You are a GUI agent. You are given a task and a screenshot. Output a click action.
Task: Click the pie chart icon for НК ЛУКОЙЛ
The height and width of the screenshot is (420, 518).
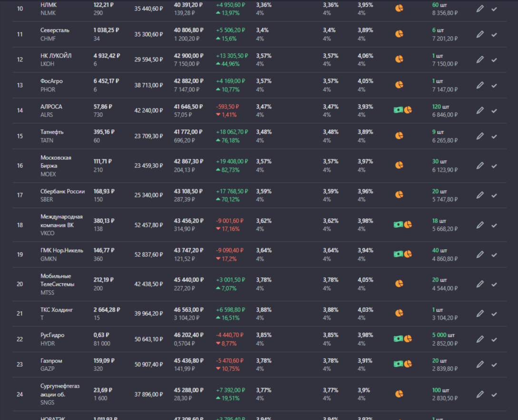pos(400,59)
